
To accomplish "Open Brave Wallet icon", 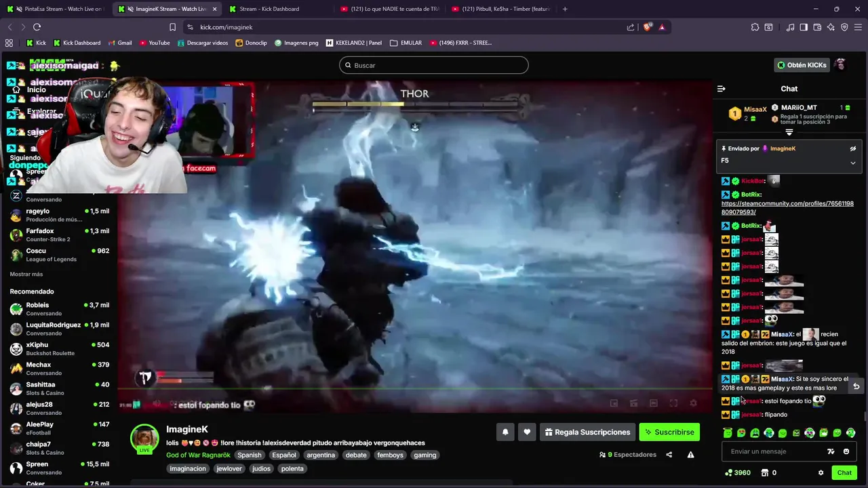I will 817,27.
